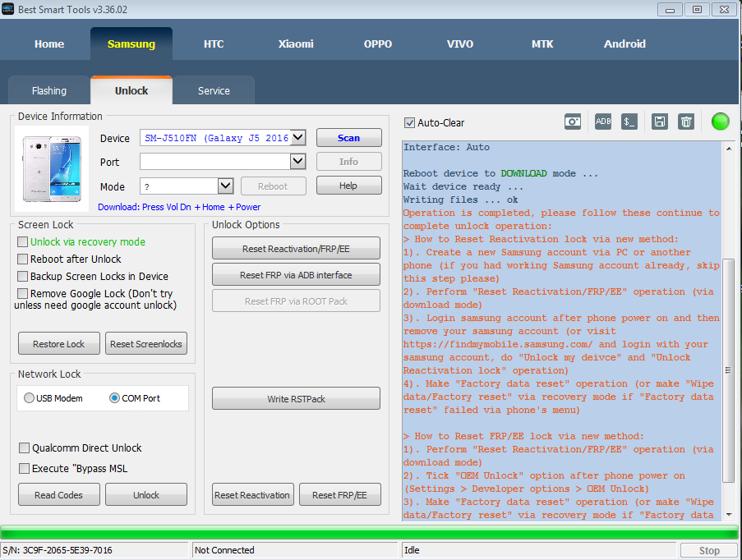Save the log with the floppy disk icon

click(x=659, y=122)
